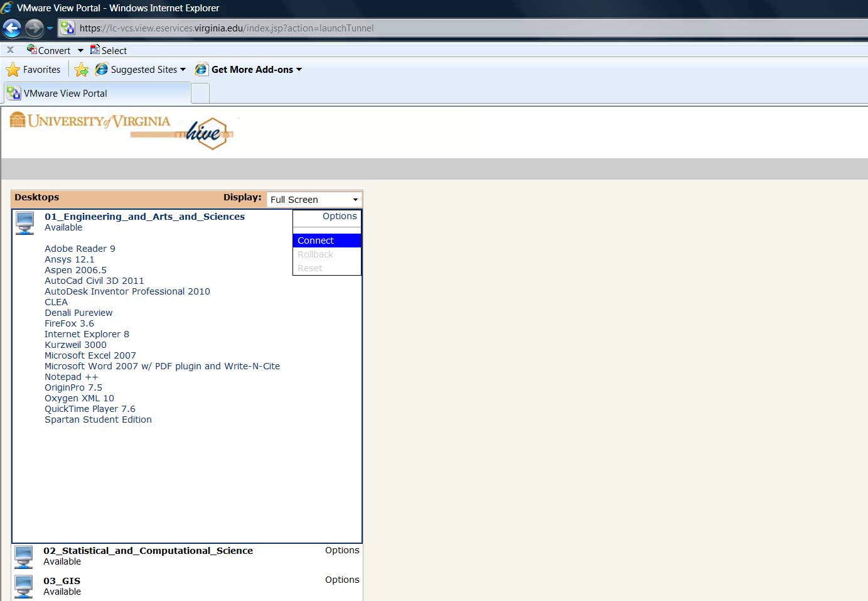Click the Back navigation arrow

tap(12, 28)
